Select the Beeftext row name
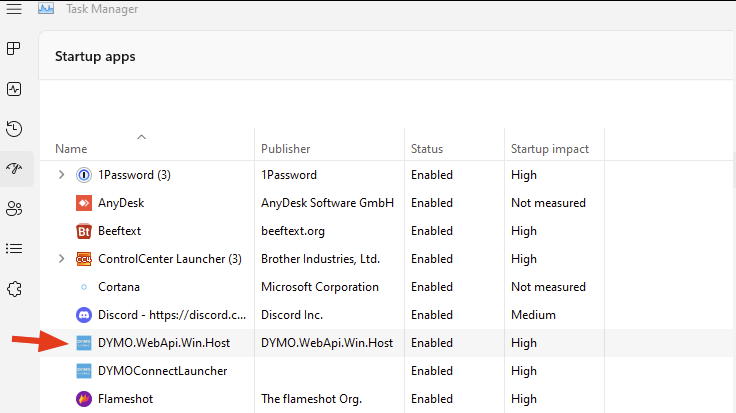736x413 pixels. click(119, 231)
